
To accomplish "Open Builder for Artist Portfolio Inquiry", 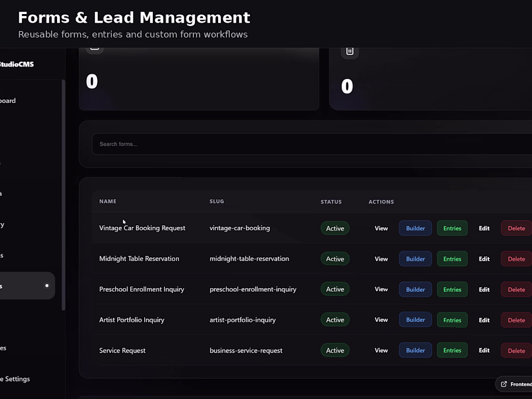I will (415, 320).
